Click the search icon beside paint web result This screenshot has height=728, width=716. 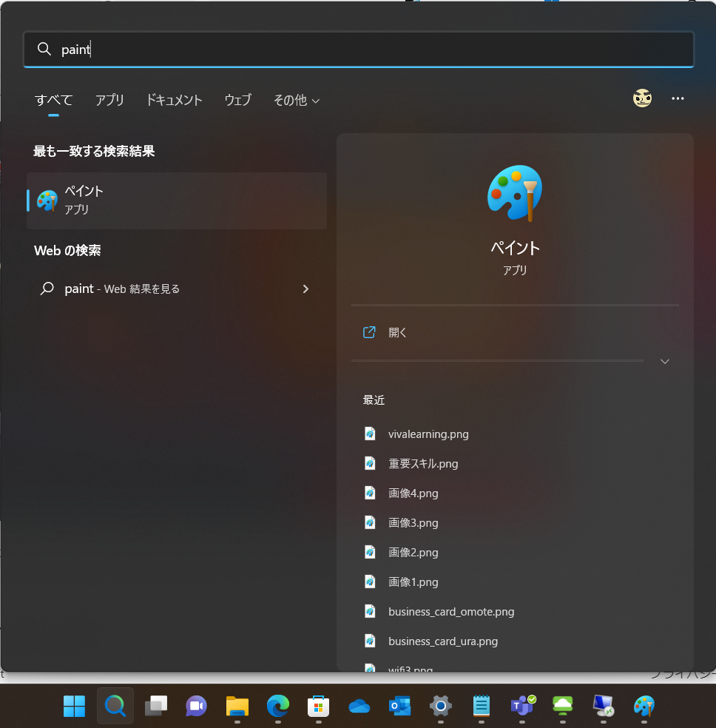[x=47, y=289]
